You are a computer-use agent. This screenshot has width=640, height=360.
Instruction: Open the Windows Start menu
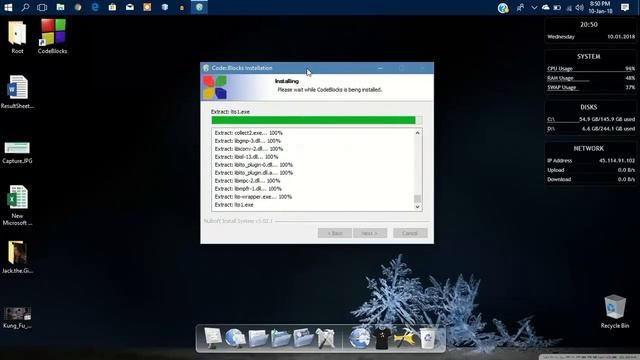tap(8, 7)
